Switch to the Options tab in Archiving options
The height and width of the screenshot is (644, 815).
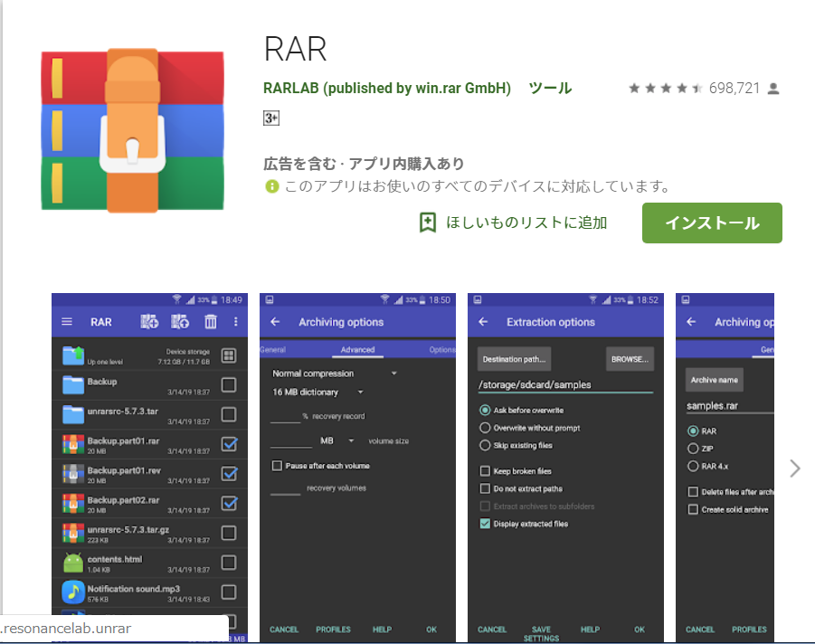(x=442, y=350)
